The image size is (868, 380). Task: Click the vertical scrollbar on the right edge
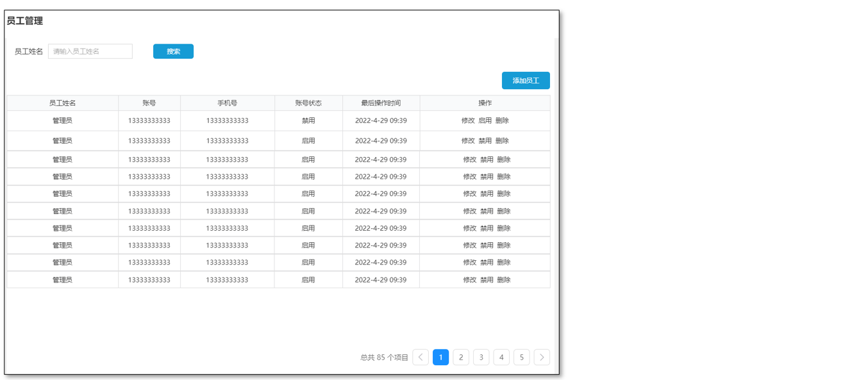(x=556, y=192)
